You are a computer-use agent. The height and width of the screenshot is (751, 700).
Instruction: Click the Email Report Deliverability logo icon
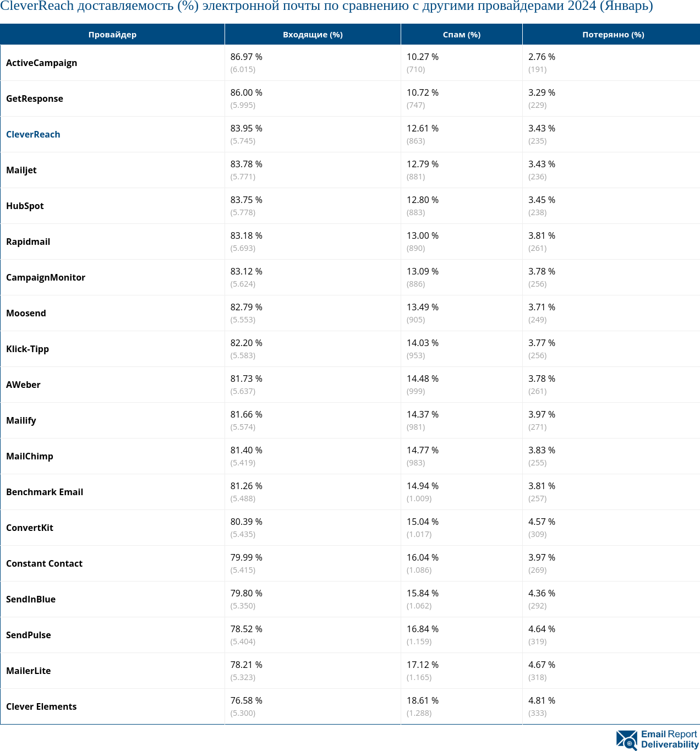627,739
